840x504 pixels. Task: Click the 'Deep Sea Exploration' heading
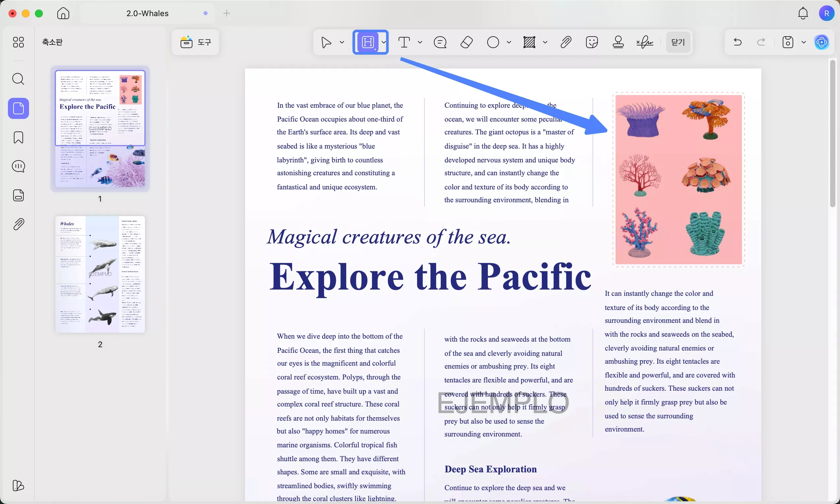[490, 469]
